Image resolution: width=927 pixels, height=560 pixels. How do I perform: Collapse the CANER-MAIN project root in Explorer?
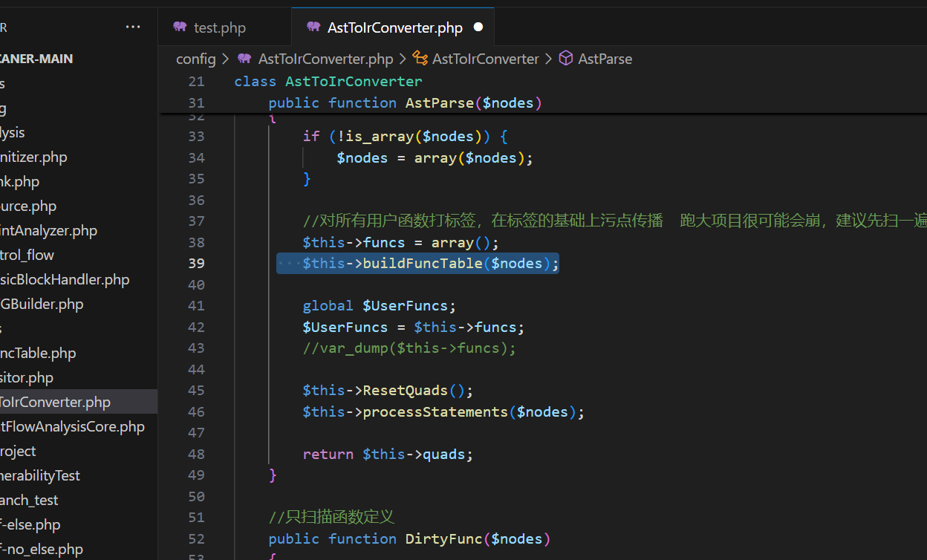tap(37, 59)
